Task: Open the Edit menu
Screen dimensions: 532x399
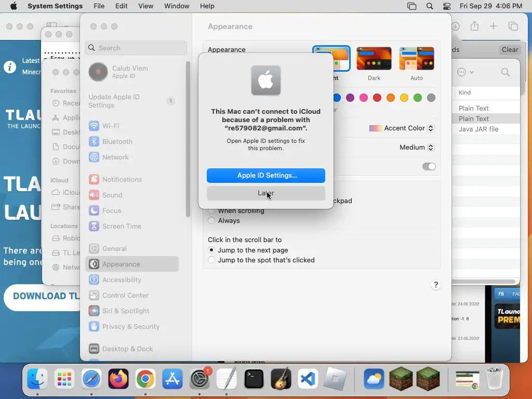Action: tap(121, 6)
